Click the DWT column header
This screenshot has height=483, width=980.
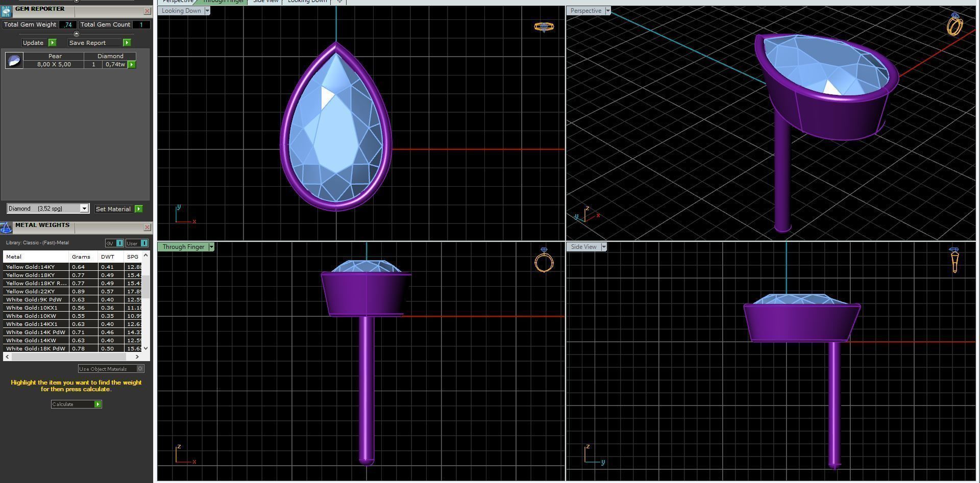point(111,257)
